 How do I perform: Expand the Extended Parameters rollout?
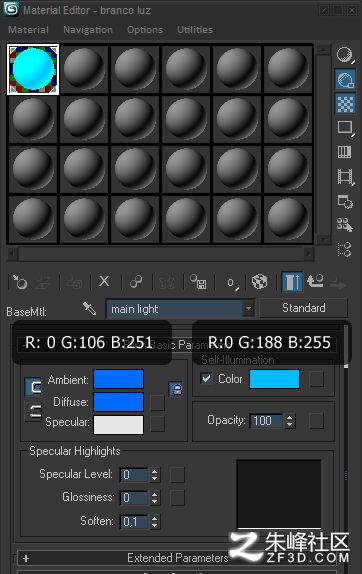(x=177, y=558)
